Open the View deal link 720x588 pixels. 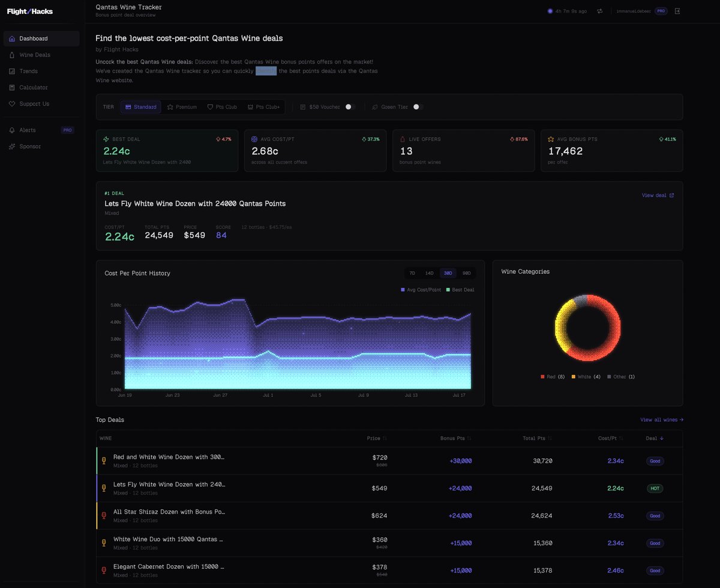(658, 195)
